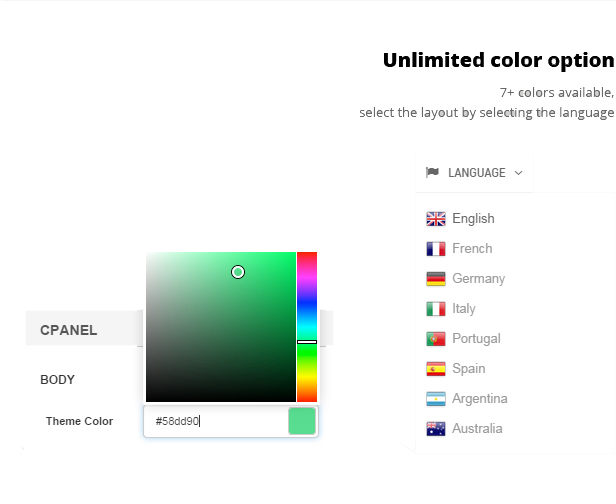
Task: Click the Spain flag icon
Action: 436,369
